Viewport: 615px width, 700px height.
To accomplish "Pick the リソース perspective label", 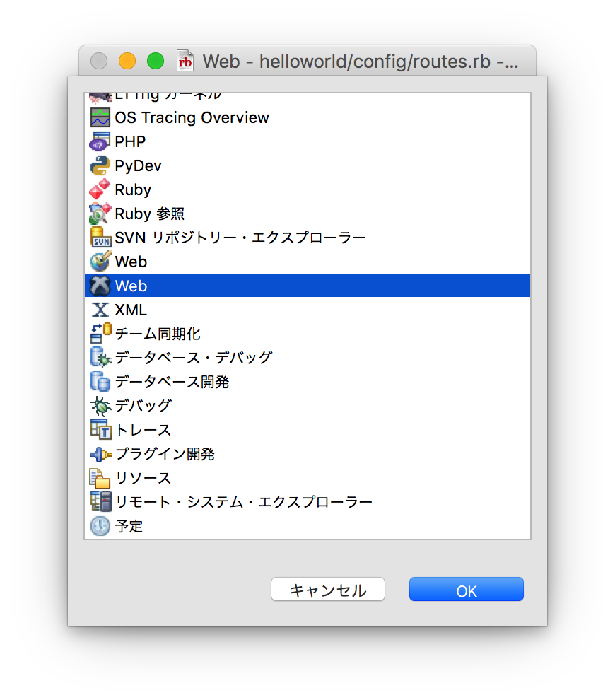I will 143,478.
